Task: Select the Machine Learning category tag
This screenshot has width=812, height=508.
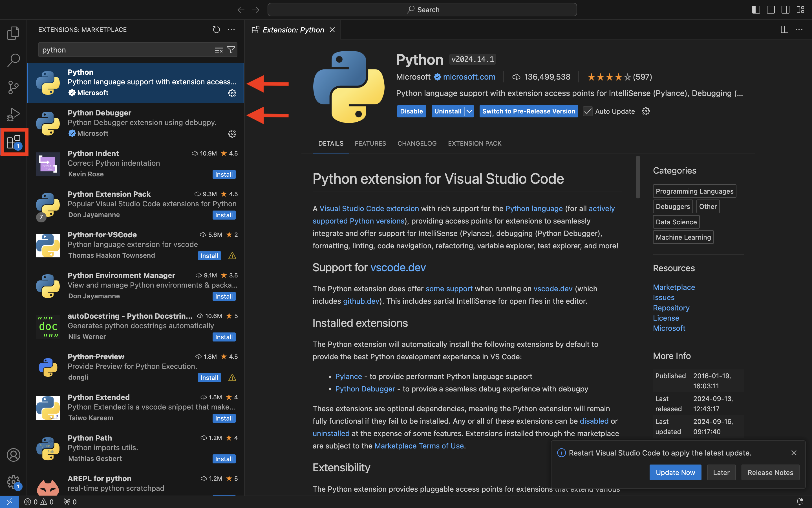Action: (x=683, y=237)
